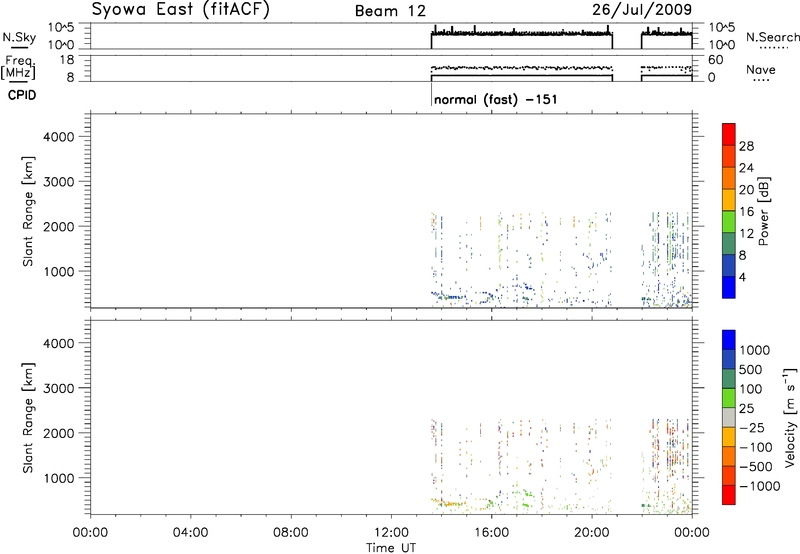The image size is (800, 554).
Task: Click the 'Velocity [m s-1]' colorbar label
Action: (x=790, y=417)
